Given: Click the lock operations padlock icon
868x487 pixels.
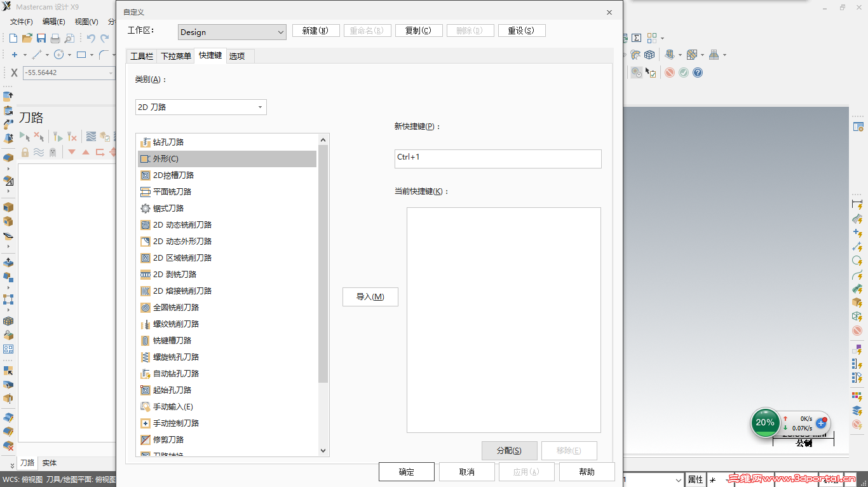Looking at the screenshot, I should coord(25,152).
